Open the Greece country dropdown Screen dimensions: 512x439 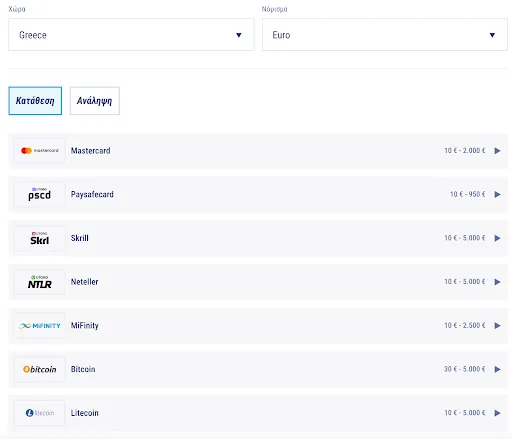(131, 35)
